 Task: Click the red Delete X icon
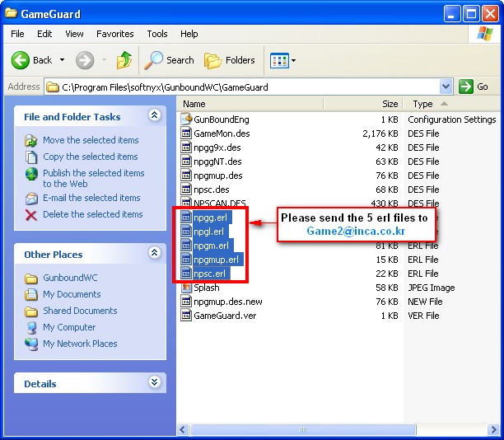coord(31,215)
